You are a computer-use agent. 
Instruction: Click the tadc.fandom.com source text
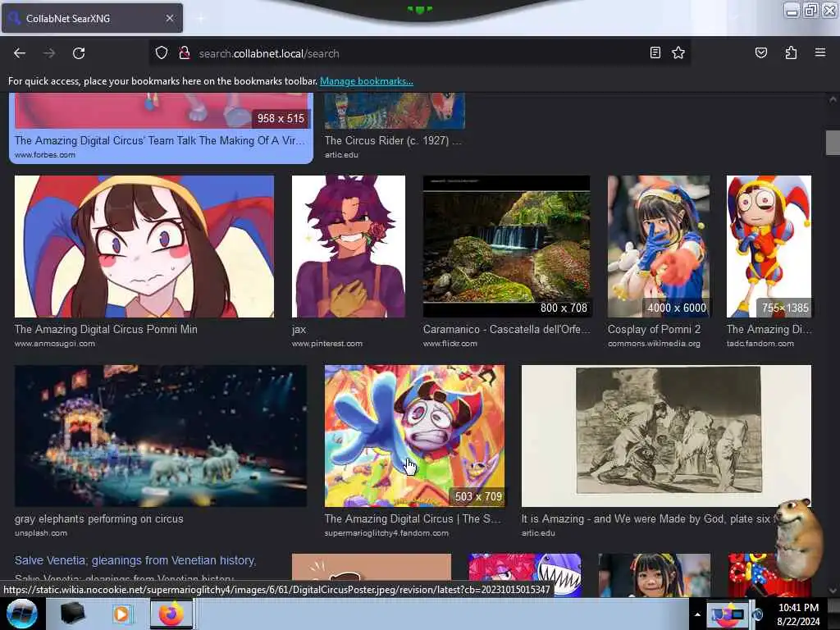760,344
